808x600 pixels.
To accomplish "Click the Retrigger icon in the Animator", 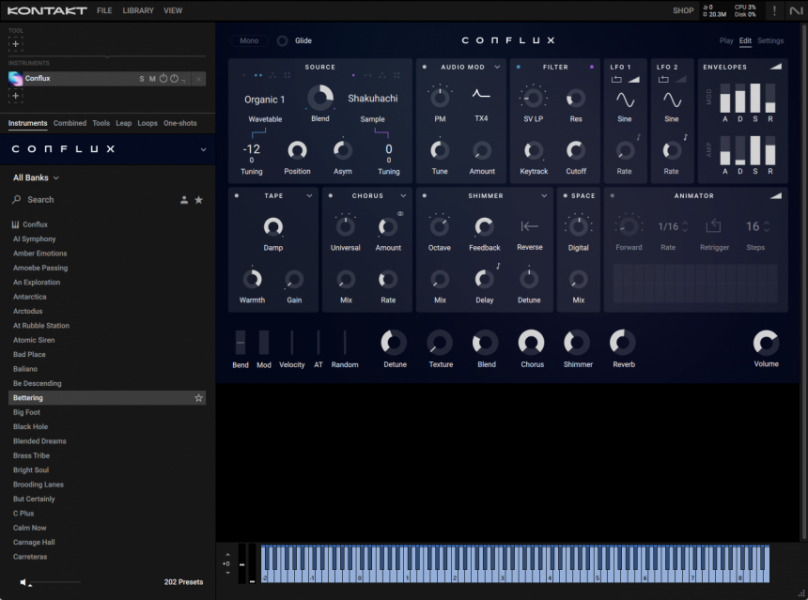I will click(713, 226).
